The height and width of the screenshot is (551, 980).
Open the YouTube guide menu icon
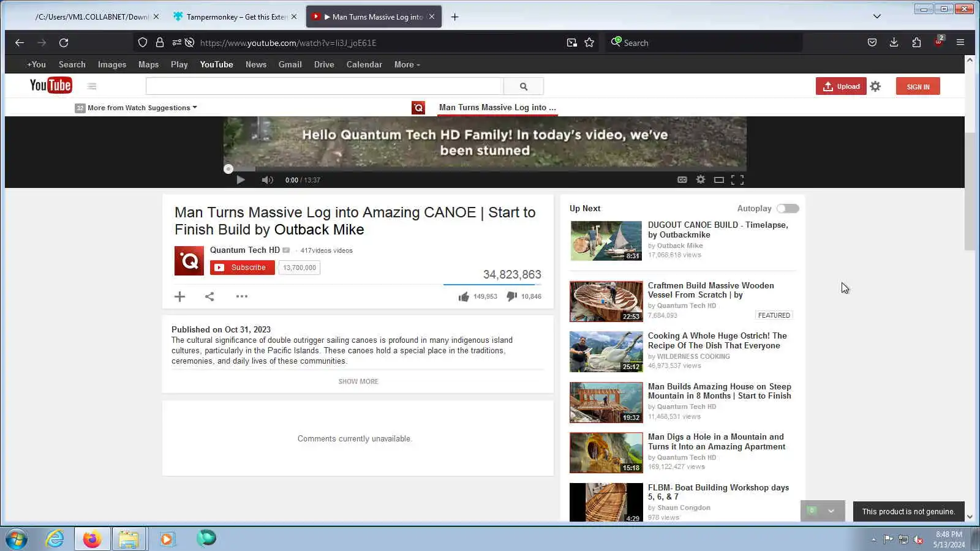click(x=92, y=86)
